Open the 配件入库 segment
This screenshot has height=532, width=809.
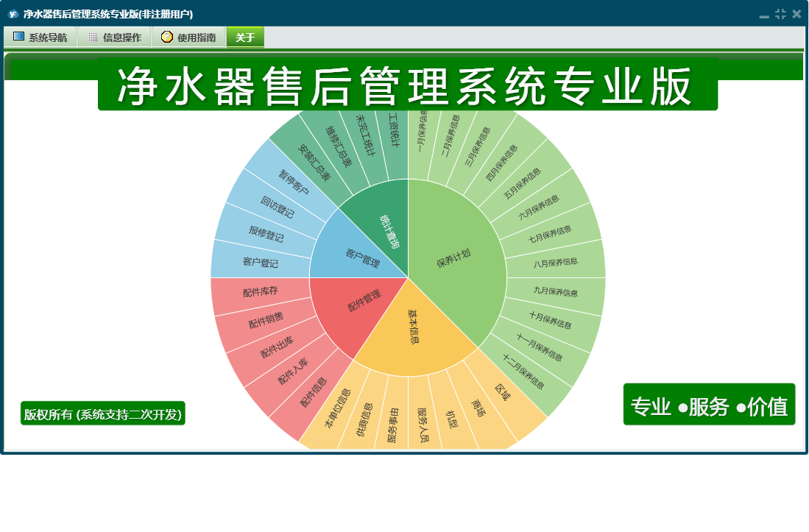pos(293,371)
